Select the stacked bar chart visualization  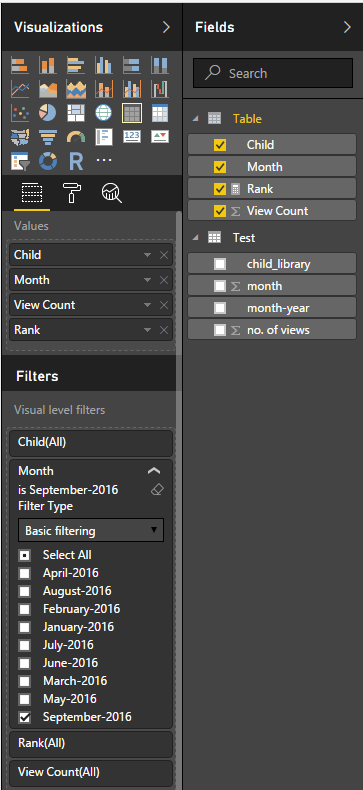[x=20, y=65]
